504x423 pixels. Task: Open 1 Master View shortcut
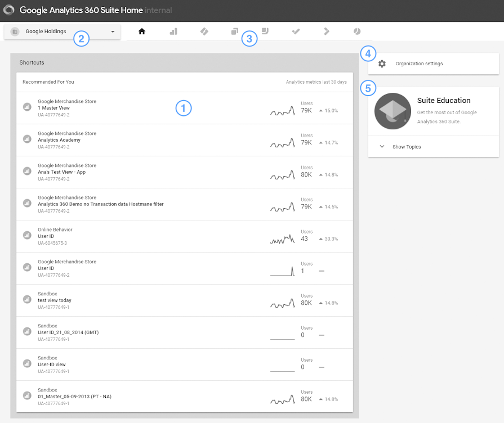185,108
